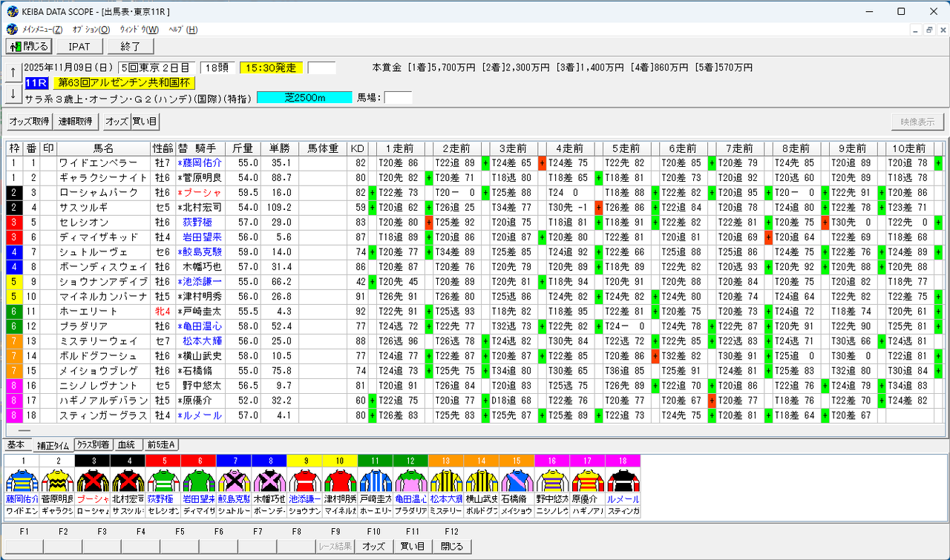The width and height of the screenshot is (950, 560).
Task: Go to the next race with the down arrow
Action: (x=13, y=93)
